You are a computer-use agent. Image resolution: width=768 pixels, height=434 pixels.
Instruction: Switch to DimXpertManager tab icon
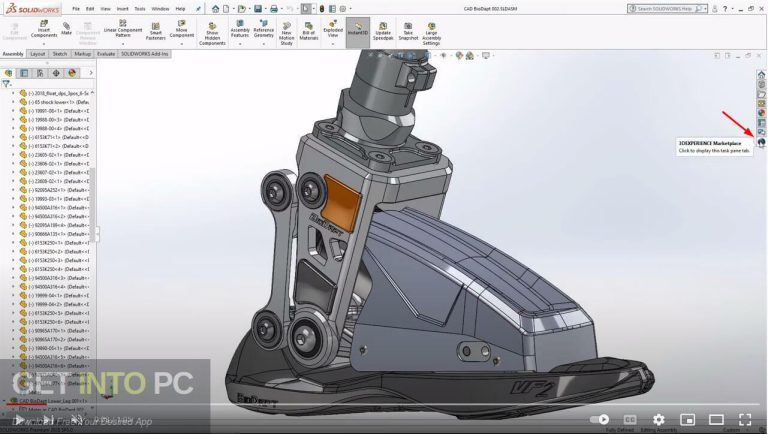click(x=56, y=73)
